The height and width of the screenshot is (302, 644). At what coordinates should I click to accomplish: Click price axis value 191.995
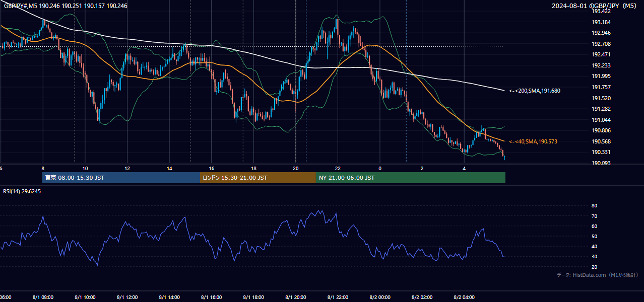(x=601, y=77)
